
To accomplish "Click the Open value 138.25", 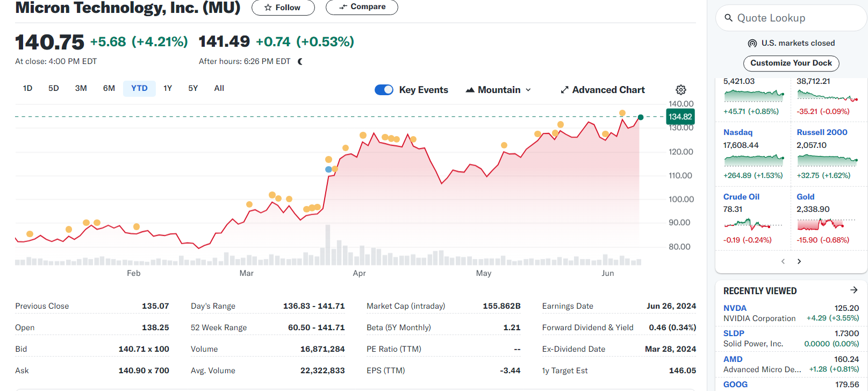I will point(155,328).
